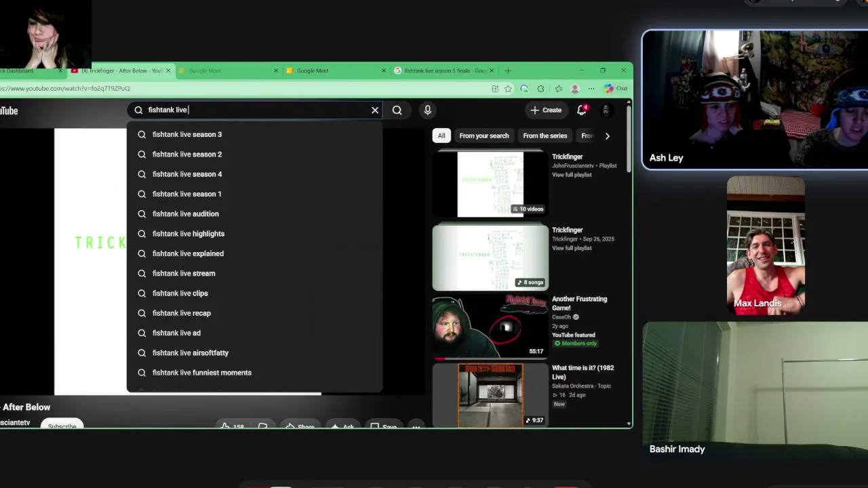
Task: Click the Create button on YouTube
Action: [546, 110]
